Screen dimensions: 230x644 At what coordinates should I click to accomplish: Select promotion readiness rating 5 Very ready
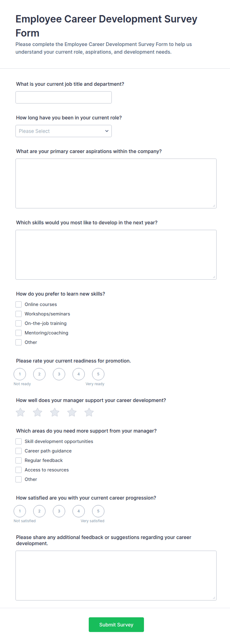click(x=98, y=374)
